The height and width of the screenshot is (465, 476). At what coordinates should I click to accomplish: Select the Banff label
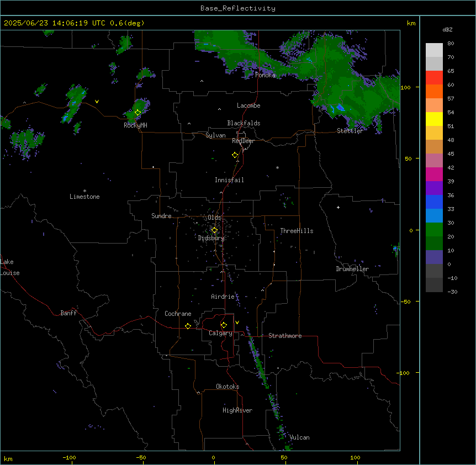point(68,313)
